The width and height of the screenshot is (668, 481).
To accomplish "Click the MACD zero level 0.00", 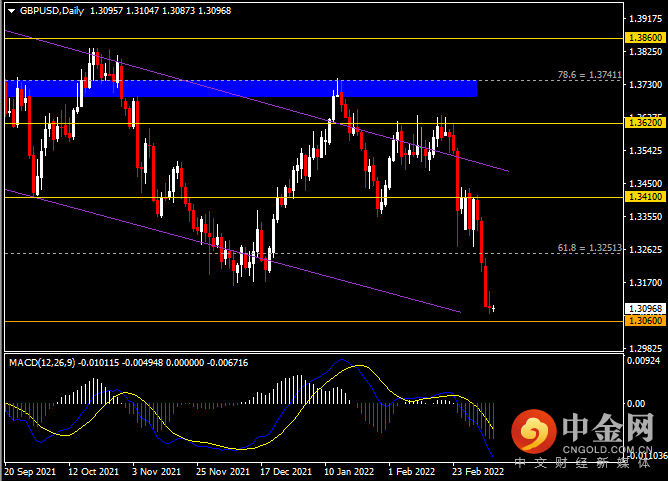I will coord(636,403).
